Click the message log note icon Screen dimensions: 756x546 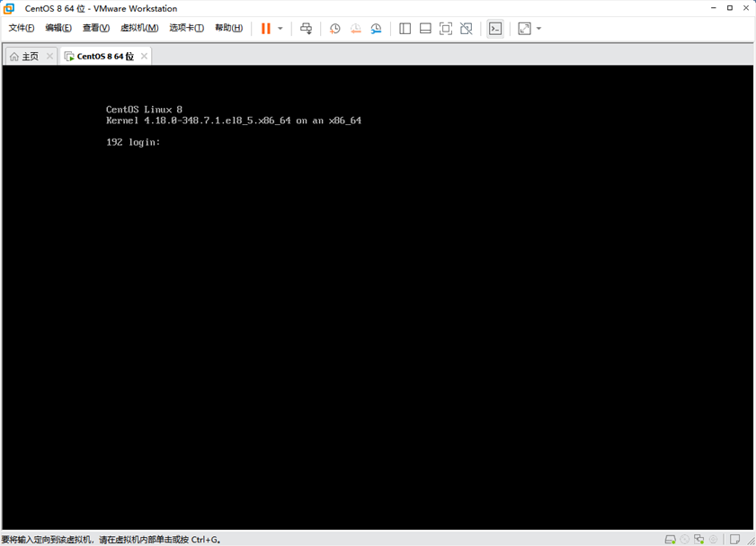pyautogui.click(x=734, y=539)
